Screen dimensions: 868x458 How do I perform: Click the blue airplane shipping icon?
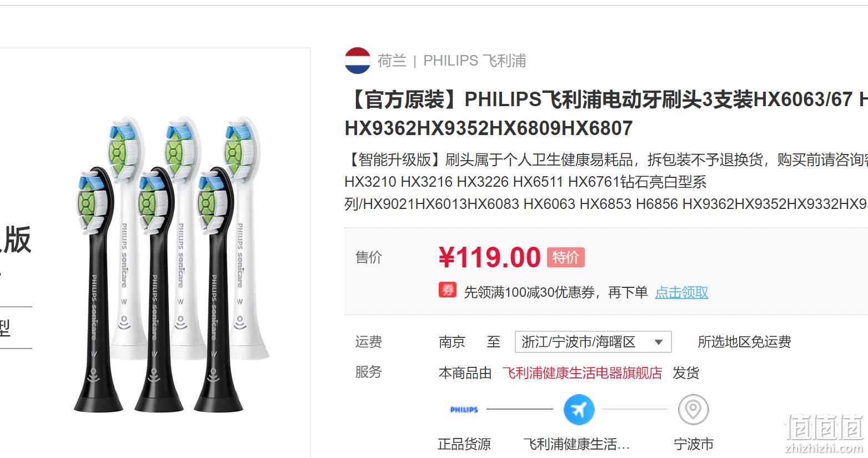point(579,410)
